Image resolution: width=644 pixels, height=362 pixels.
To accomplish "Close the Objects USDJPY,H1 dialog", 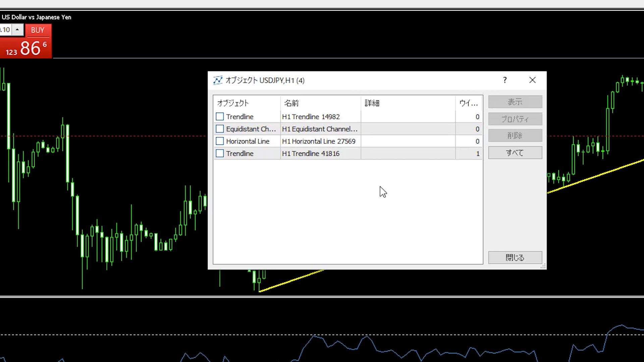I will [x=532, y=80].
